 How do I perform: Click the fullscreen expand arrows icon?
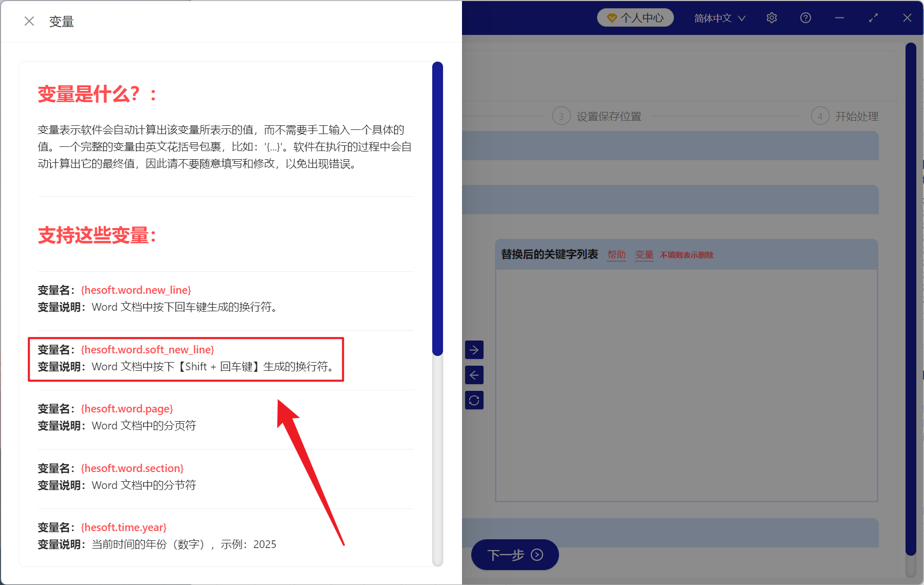click(x=873, y=17)
